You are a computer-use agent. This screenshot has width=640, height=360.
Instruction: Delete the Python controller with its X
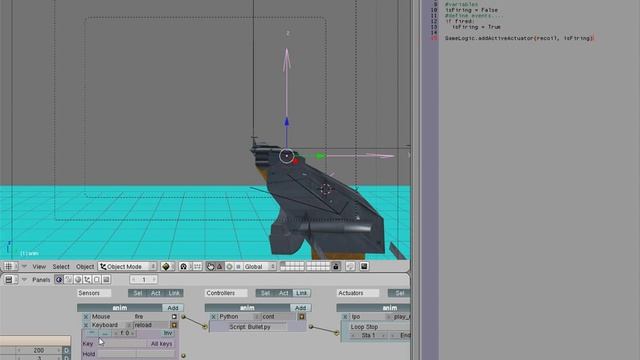[x=213, y=317]
